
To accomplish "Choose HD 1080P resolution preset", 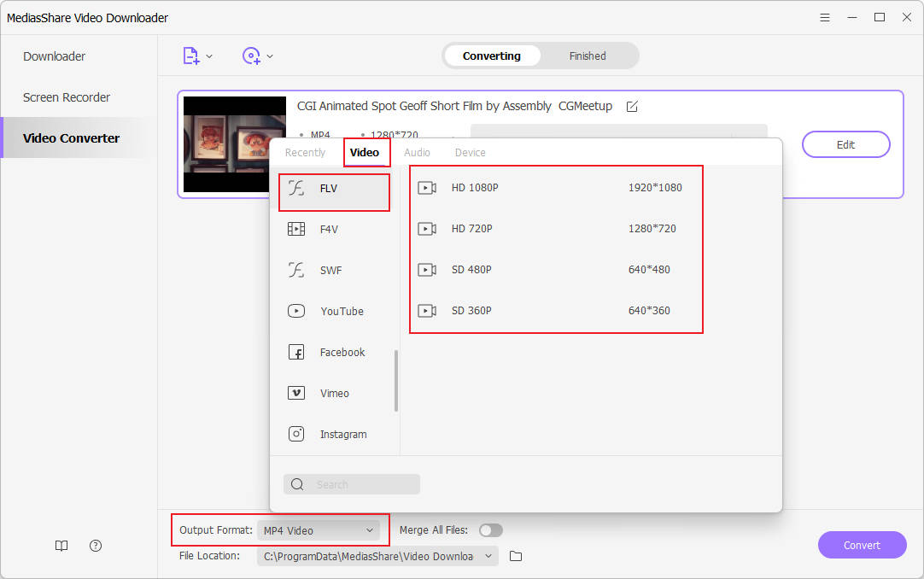I will (x=474, y=188).
